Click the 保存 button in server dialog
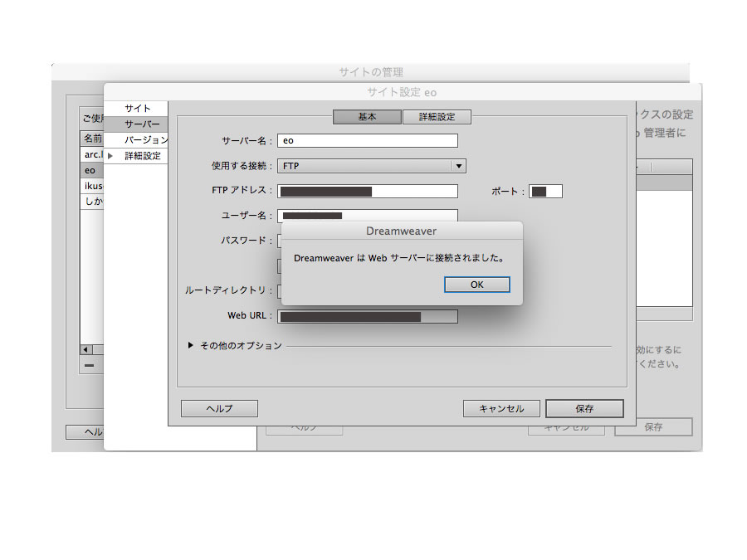The image size is (747, 560). point(584,408)
